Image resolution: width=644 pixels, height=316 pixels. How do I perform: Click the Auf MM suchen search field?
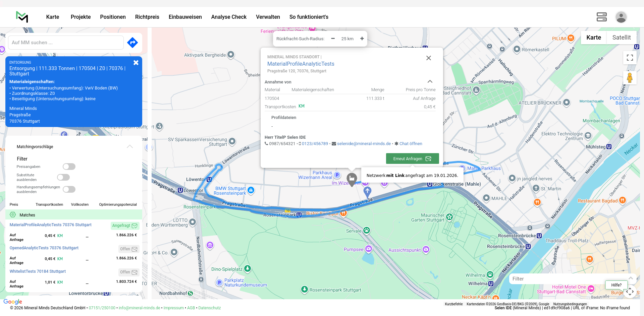point(66,43)
